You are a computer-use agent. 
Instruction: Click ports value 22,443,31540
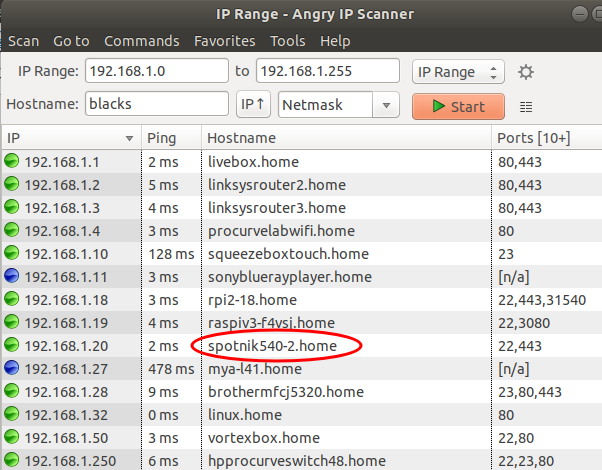(x=542, y=300)
